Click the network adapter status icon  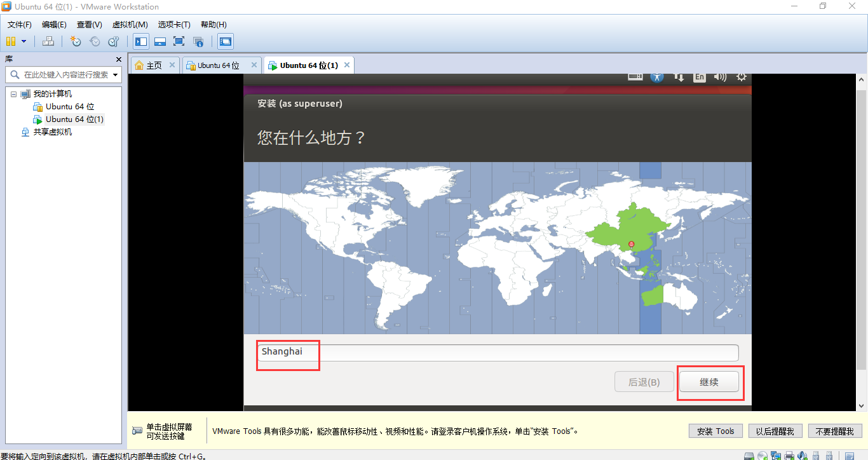(x=776, y=456)
